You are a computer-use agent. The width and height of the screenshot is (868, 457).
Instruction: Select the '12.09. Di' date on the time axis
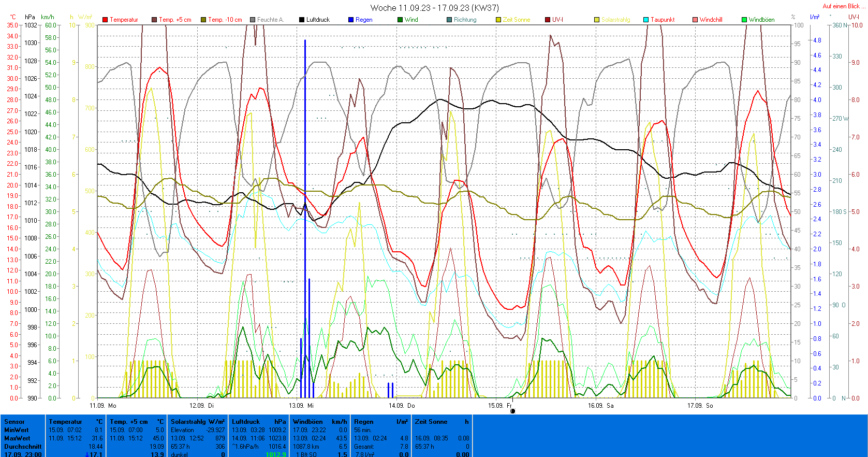click(201, 406)
